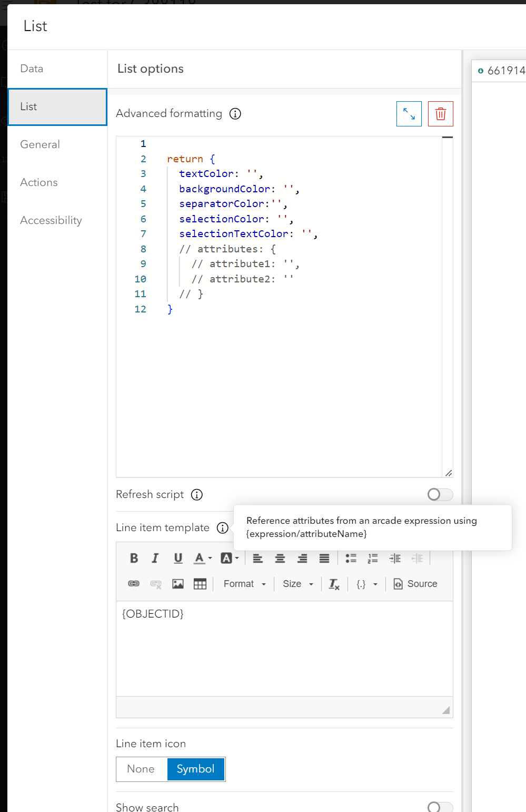The image size is (526, 812).
Task: Open the Format dropdown
Action: point(243,583)
